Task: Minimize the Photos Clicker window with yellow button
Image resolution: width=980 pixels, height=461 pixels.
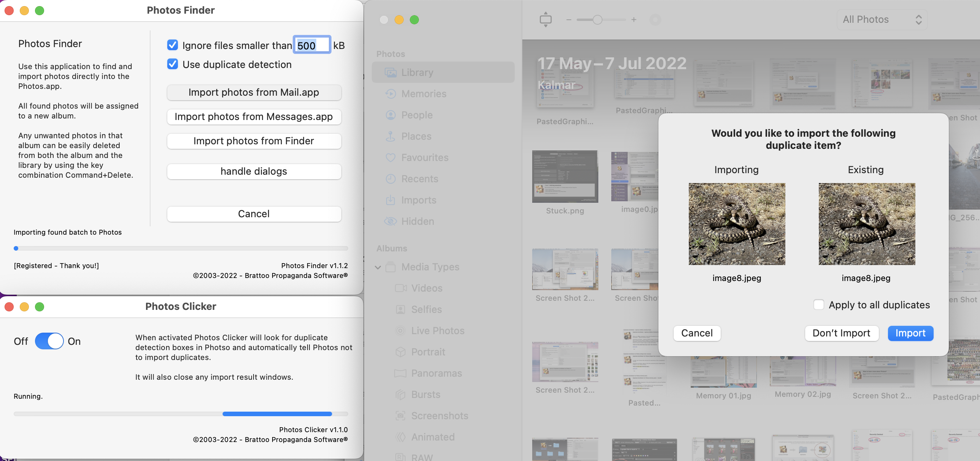Action: pyautogui.click(x=24, y=307)
